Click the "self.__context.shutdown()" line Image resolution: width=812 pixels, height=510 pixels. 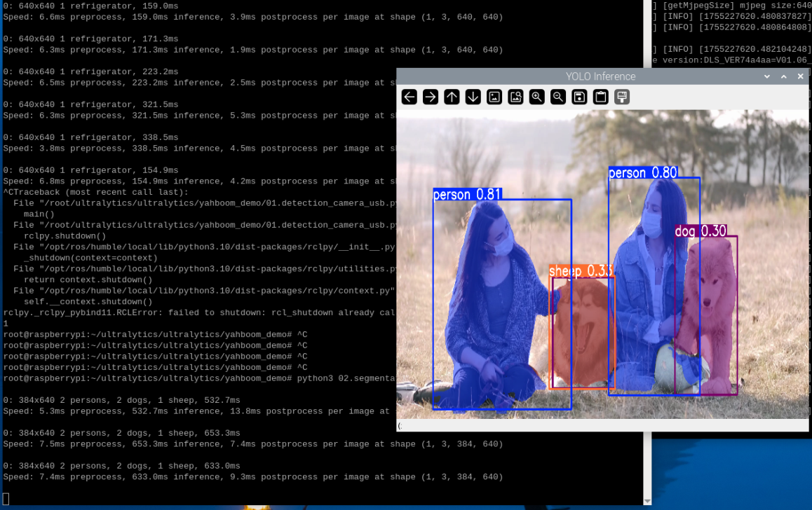coord(88,301)
